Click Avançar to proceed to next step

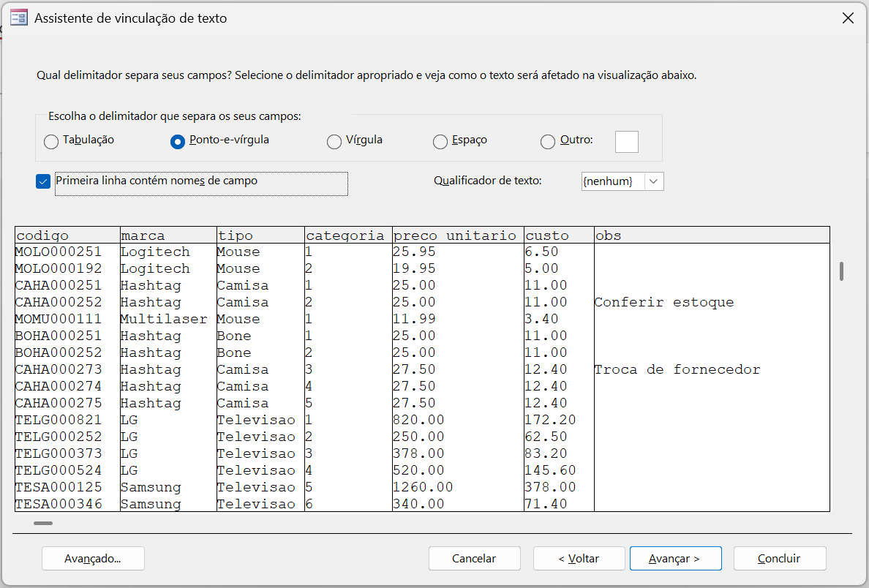click(x=675, y=559)
